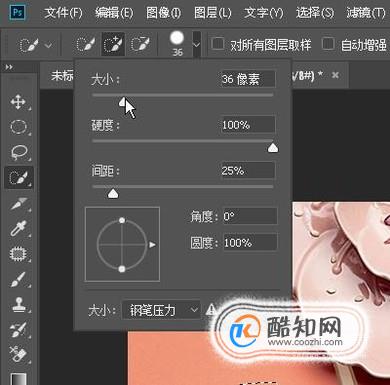Choose the add to selection mode icon

[113, 44]
